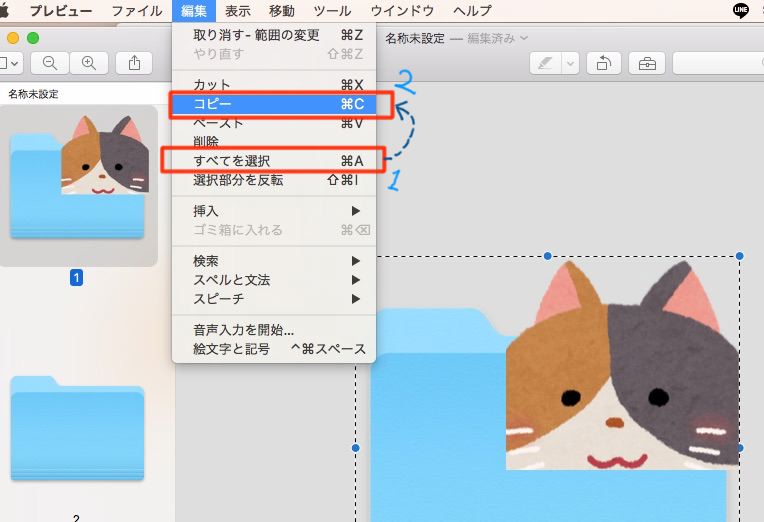The image size is (764, 522).
Task: Open the ヘルプ menu
Action: point(472,10)
